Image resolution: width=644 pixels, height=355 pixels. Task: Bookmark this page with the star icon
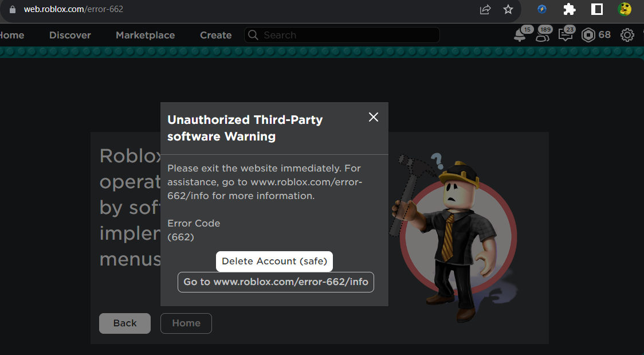point(508,9)
